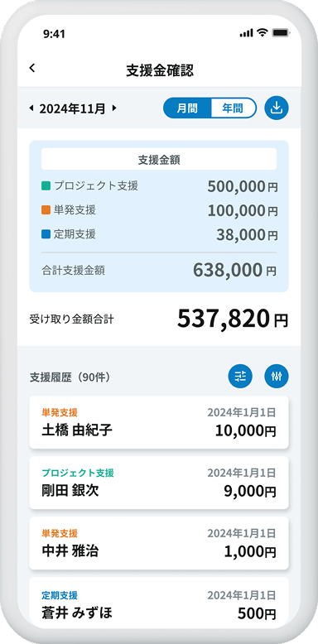Image resolution: width=318 pixels, height=644 pixels.
Task: Open the 土橋 由紀子 support history card
Action: [159, 422]
